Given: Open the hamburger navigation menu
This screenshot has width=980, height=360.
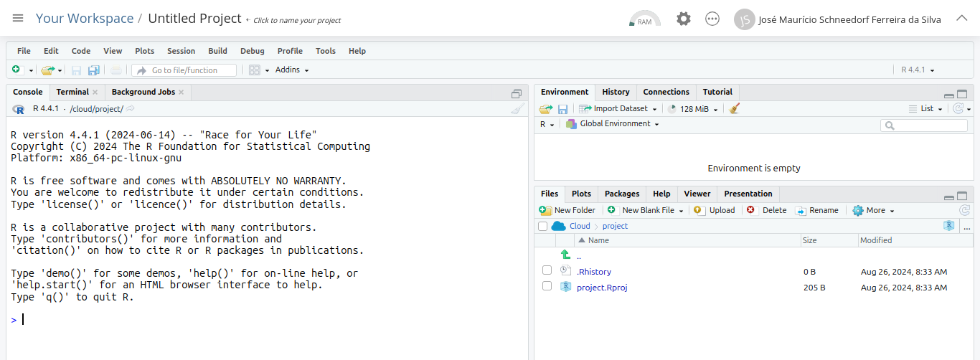Looking at the screenshot, I should click(x=18, y=19).
